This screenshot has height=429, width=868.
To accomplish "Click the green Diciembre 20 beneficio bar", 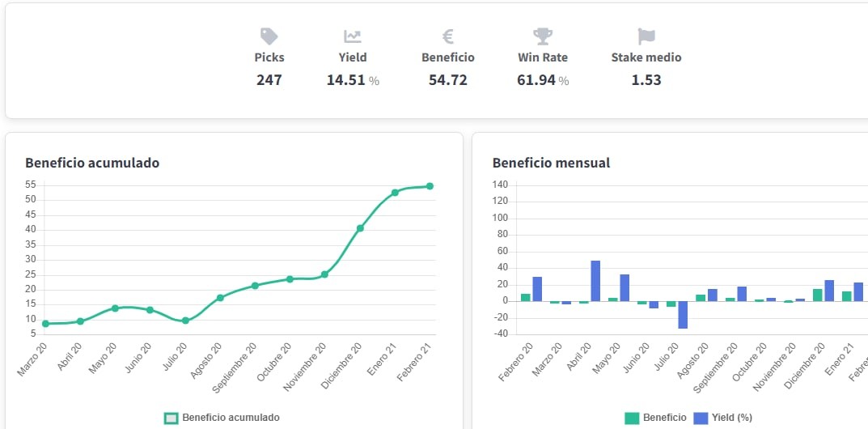I will 818,295.
